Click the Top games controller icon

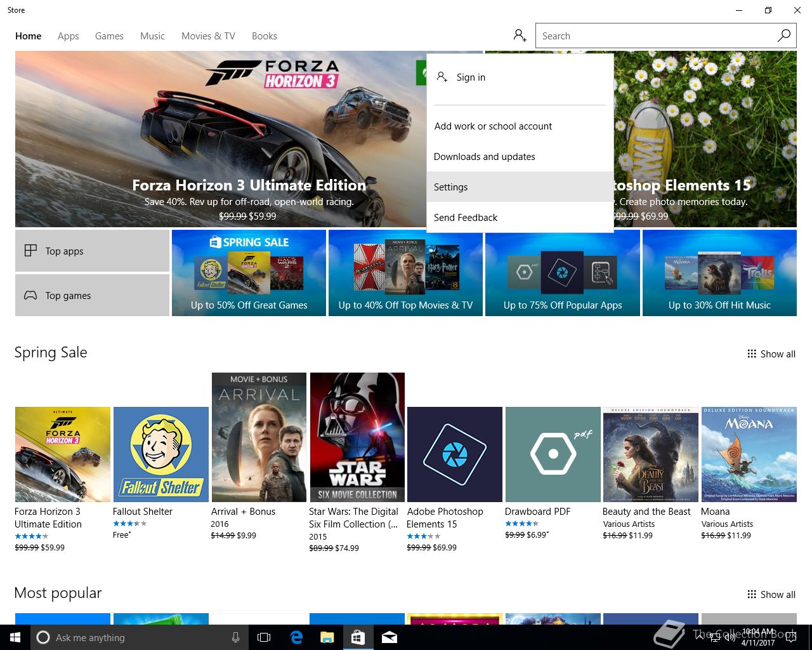point(30,295)
